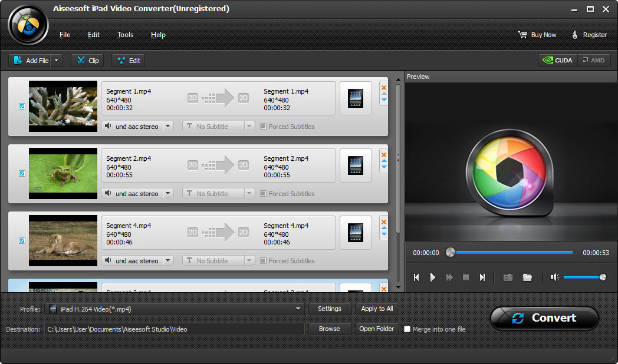Open subtitle dropdown for Segment 2.mp4
This screenshot has height=364, width=618.
pos(249,194)
